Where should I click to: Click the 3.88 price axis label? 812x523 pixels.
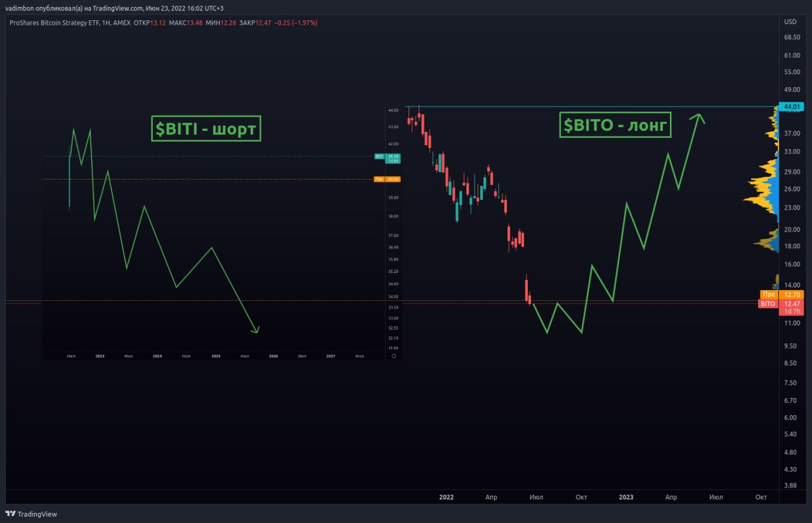[791, 486]
